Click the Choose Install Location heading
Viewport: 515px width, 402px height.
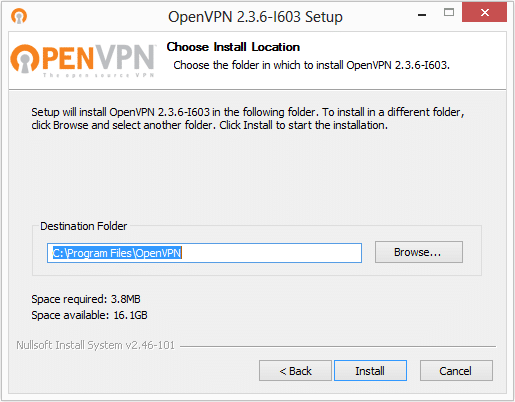(x=233, y=47)
